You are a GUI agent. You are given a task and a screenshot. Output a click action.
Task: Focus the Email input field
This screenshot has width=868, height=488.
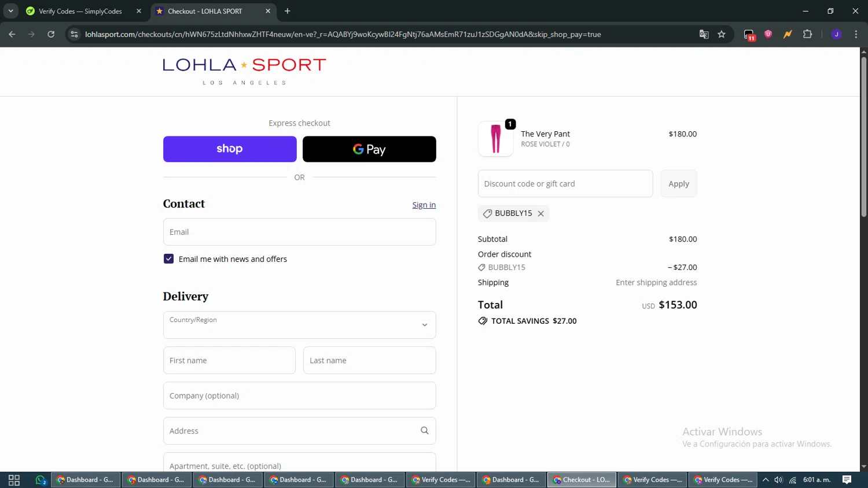pyautogui.click(x=299, y=232)
